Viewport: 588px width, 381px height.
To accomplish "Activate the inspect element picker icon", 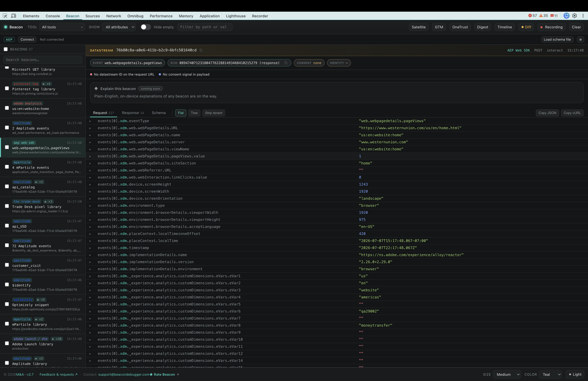I will (5, 16).
